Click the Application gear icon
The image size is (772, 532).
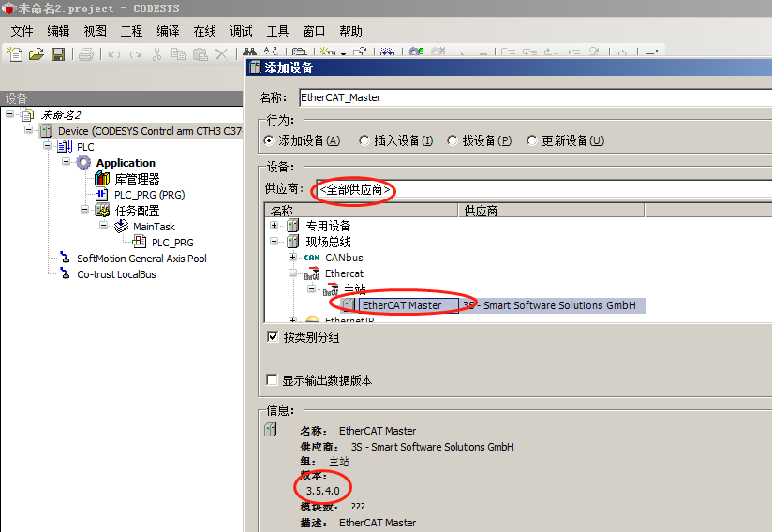point(83,162)
